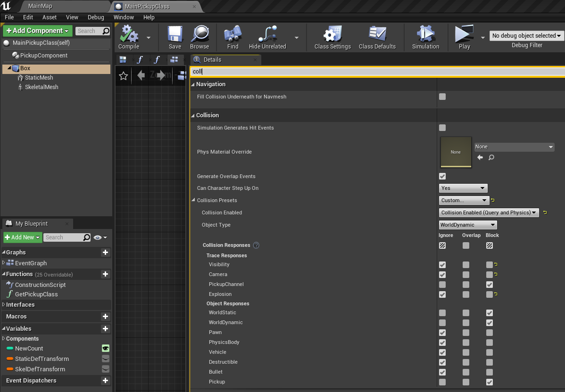
Task: Open Class Defaults
Action: [x=377, y=37]
